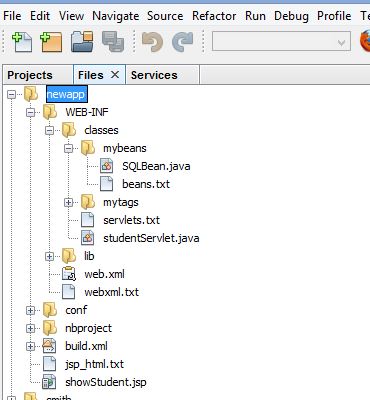Select the web.xml file name
The image size is (370, 400).
[104, 274]
